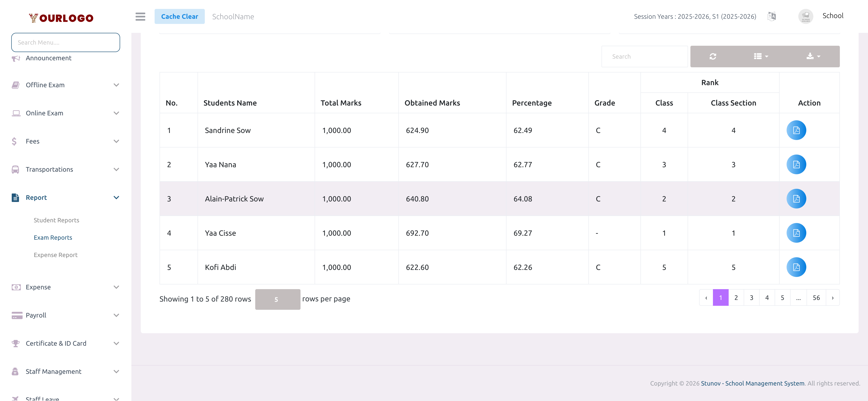Click the hamburger menu toggle icon

click(x=140, y=16)
